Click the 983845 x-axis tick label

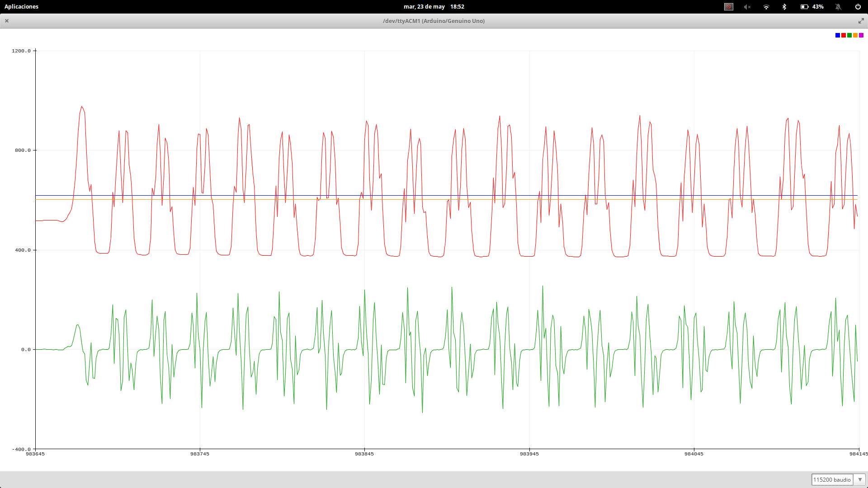click(364, 454)
